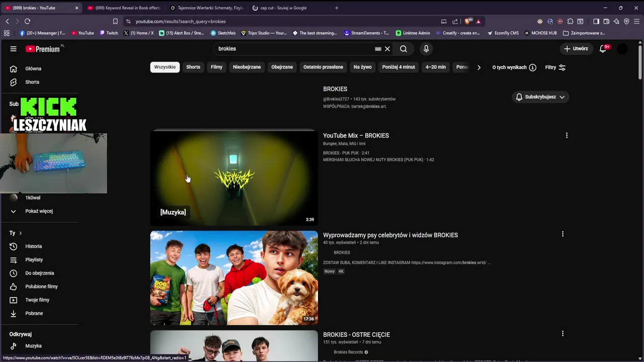The height and width of the screenshot is (362, 644).
Task: Select the Nieobejrzane filter chip
Action: tap(247, 67)
